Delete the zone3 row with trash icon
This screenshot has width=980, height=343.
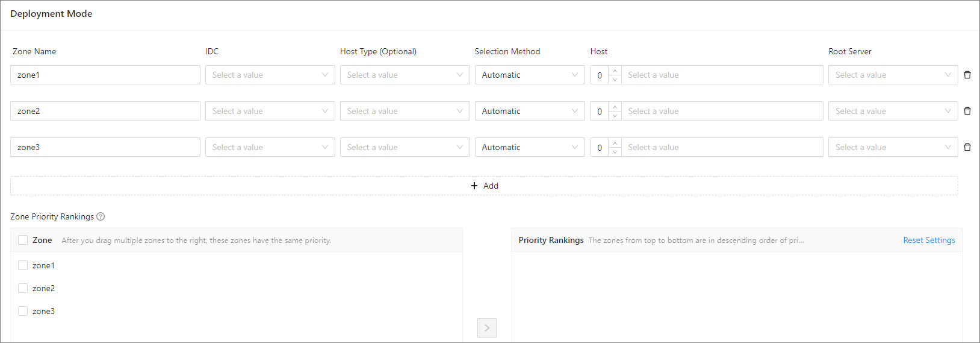click(967, 147)
